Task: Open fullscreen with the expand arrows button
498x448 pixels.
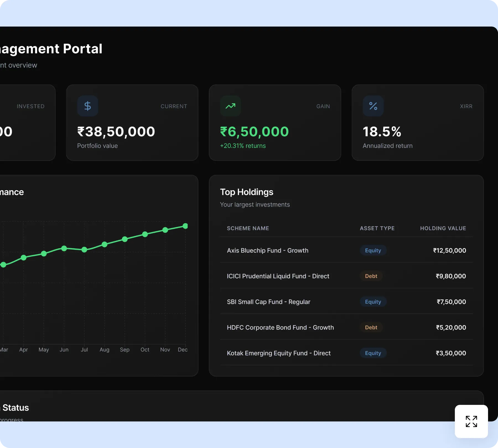Action: click(471, 421)
